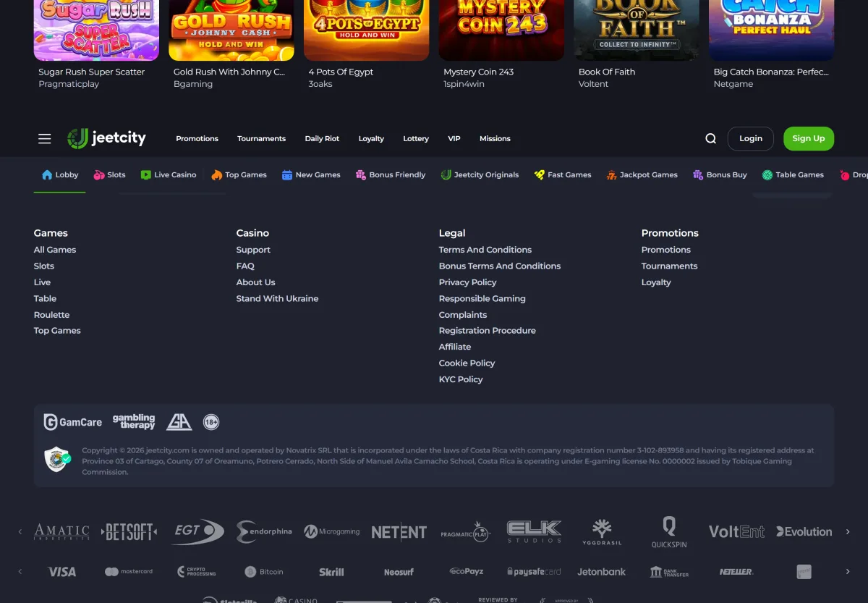Viewport: 868px width, 603px height.
Task: Click the GA Gamblers Anonymous logo
Action: pos(179,422)
